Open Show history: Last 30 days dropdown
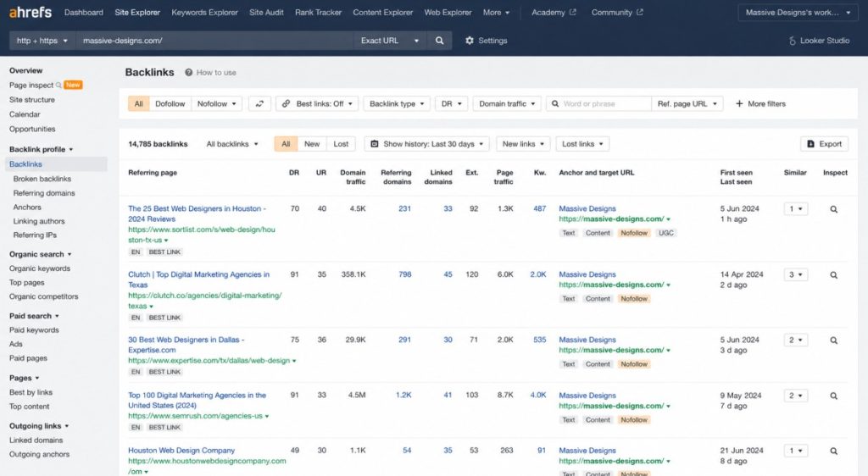 tap(427, 144)
